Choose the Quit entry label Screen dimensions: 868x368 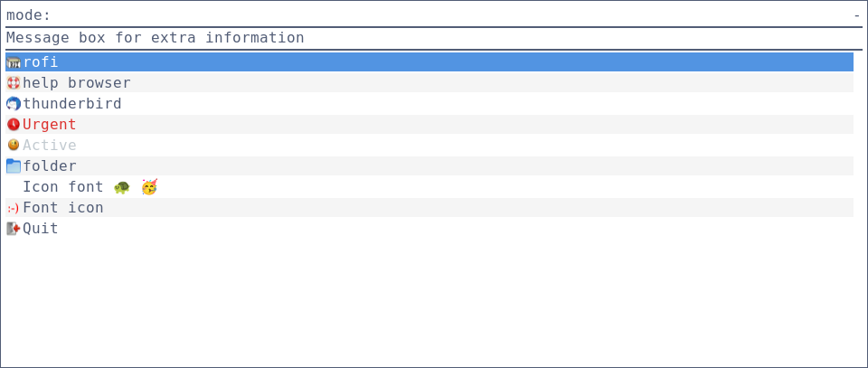[x=41, y=229]
